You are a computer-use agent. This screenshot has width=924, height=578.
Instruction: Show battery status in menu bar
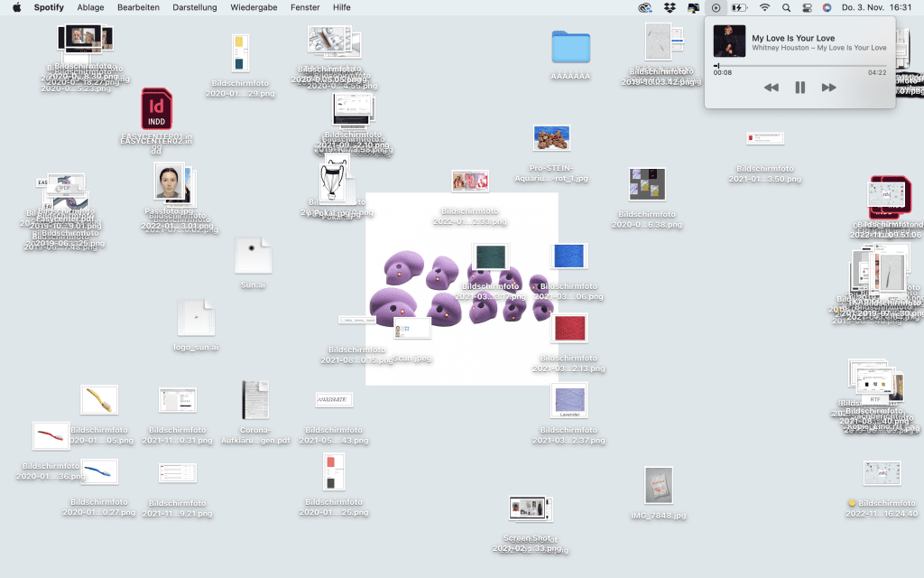coord(740,7)
